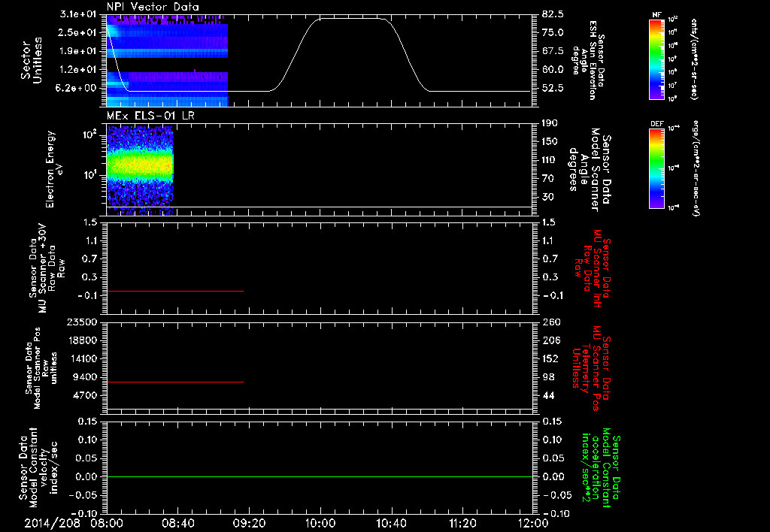Click the 206 telemetry tick value

(x=550, y=340)
